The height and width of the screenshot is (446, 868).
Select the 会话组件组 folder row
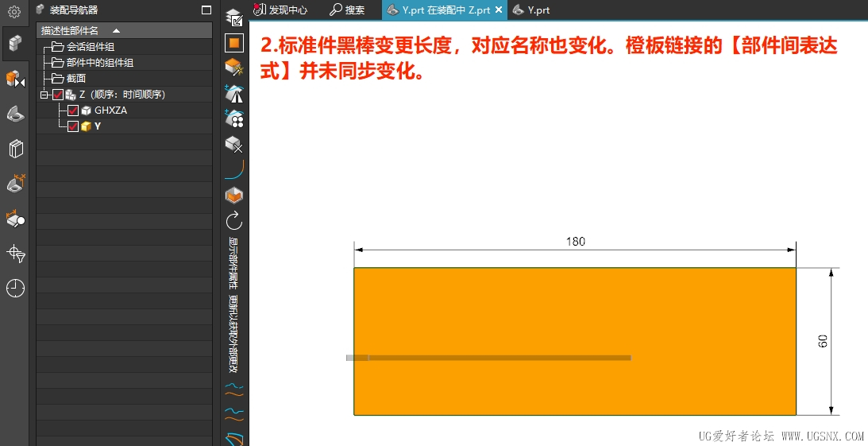click(125, 47)
